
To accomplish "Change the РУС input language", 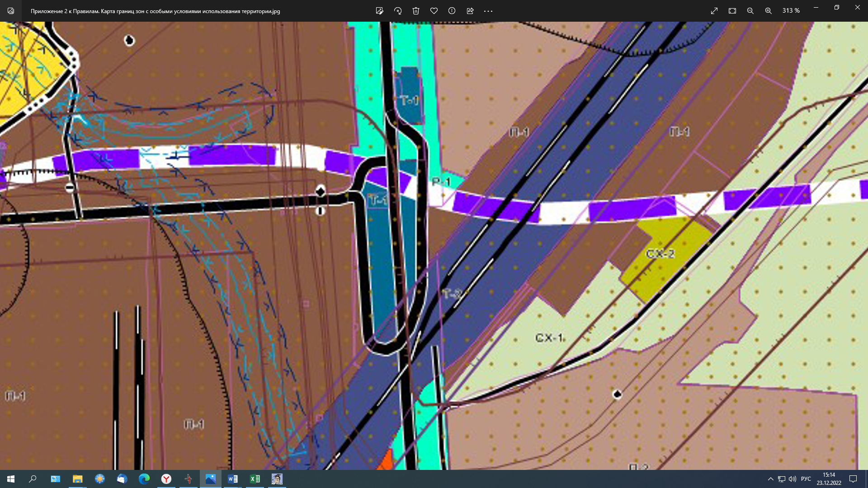I will coord(806,479).
